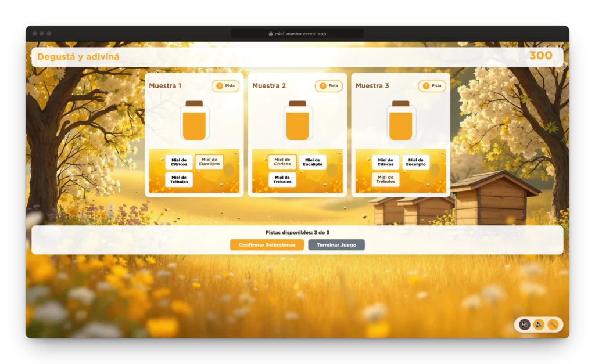The image size is (595, 364).
Task: Click the honey jar in Muestra 1
Action: click(194, 121)
